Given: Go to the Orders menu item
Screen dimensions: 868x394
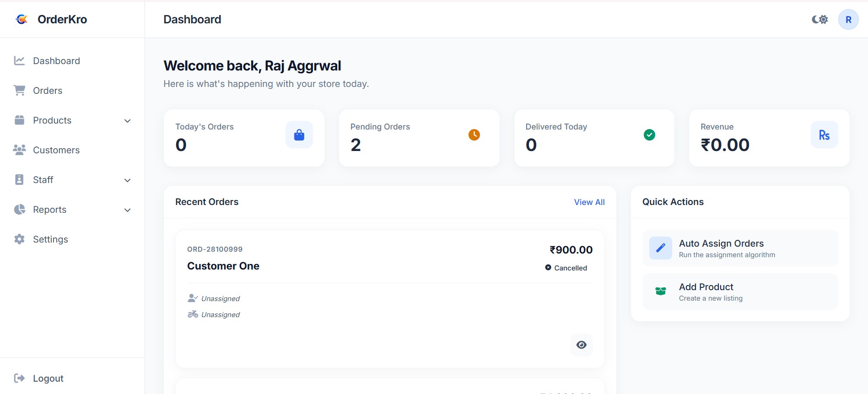Looking at the screenshot, I should click(72, 91).
